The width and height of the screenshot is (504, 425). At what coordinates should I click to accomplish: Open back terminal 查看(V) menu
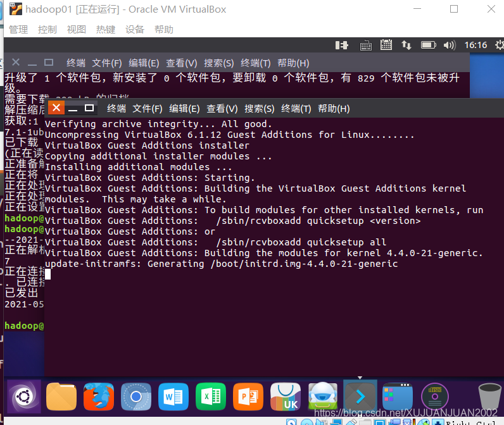point(181,63)
